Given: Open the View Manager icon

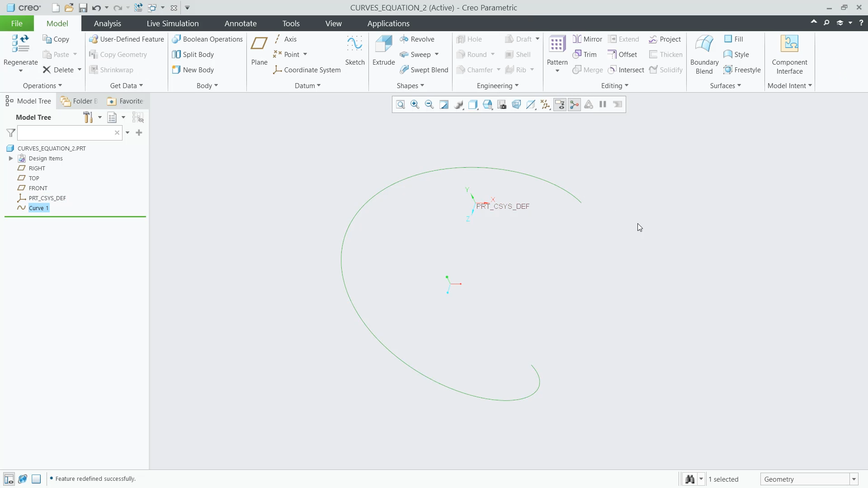Looking at the screenshot, I should [502, 105].
